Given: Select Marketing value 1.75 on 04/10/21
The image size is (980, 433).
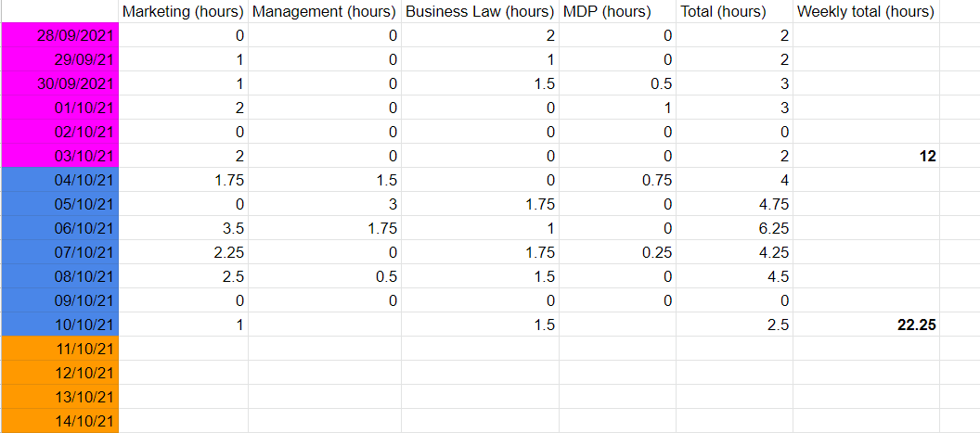Looking at the screenshot, I should pyautogui.click(x=183, y=180).
